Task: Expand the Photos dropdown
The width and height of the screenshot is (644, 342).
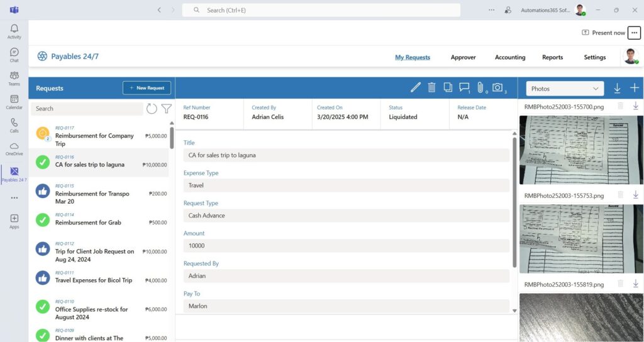Action: [x=564, y=89]
